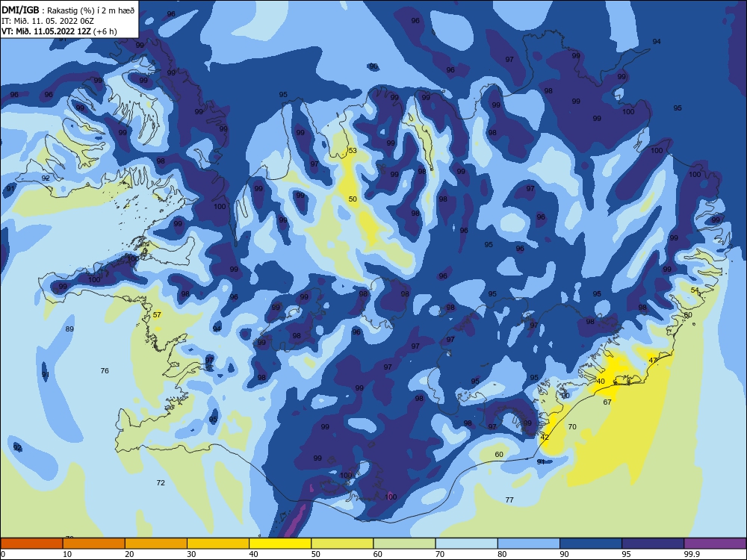This screenshot has width=747, height=560.
Task: Click the legend tick label '20'
Action: click(129, 554)
